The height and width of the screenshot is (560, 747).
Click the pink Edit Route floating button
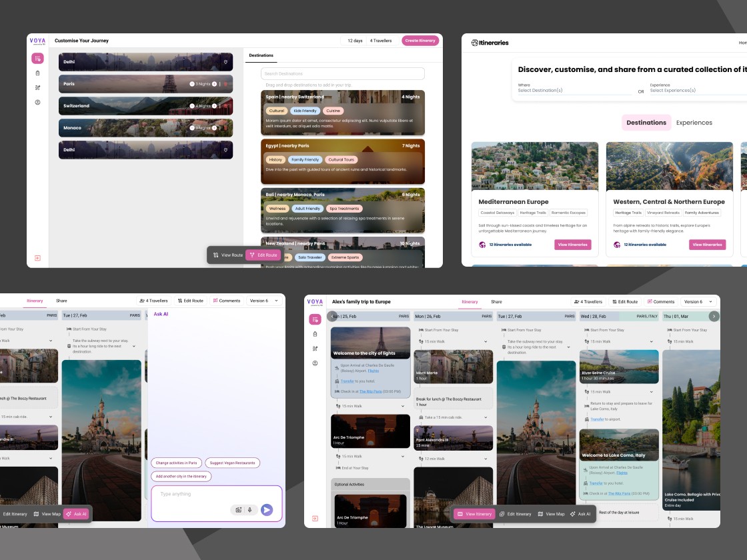click(263, 255)
